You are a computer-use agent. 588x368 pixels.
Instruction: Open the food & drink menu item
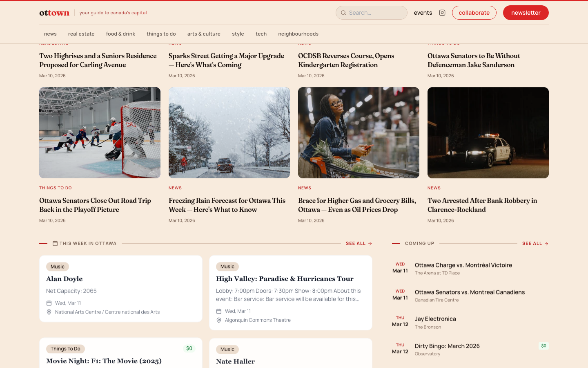click(120, 34)
